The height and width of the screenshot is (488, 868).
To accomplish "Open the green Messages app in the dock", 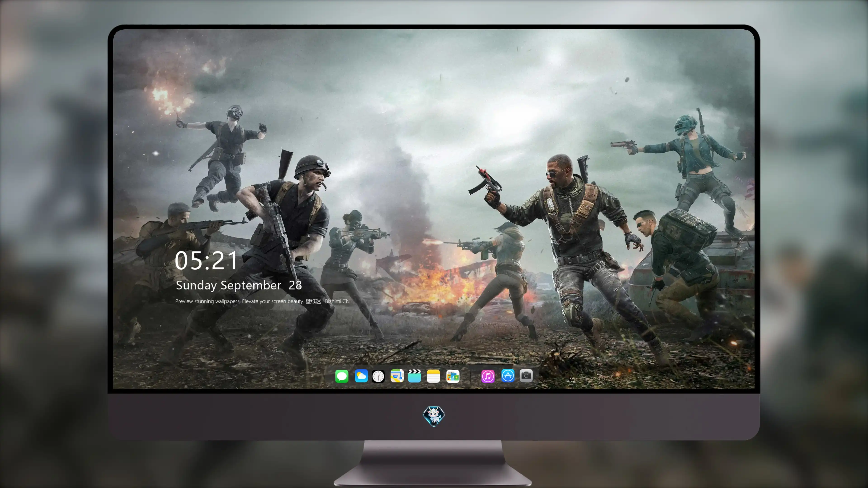I will click(x=342, y=376).
